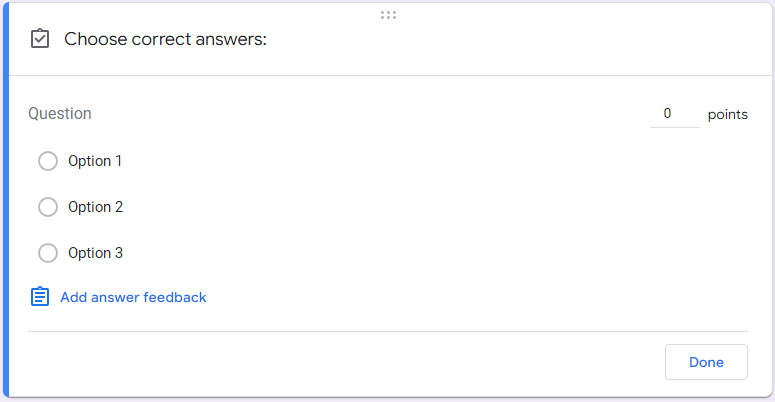This screenshot has width=775, height=402.
Task: Choose the Option 3 radio circle
Action: click(x=48, y=253)
